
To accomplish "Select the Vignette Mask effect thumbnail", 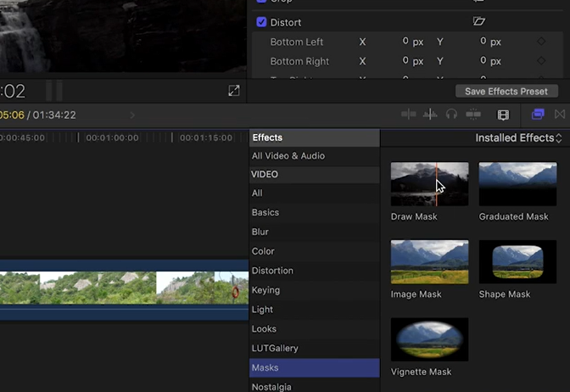I will click(429, 339).
